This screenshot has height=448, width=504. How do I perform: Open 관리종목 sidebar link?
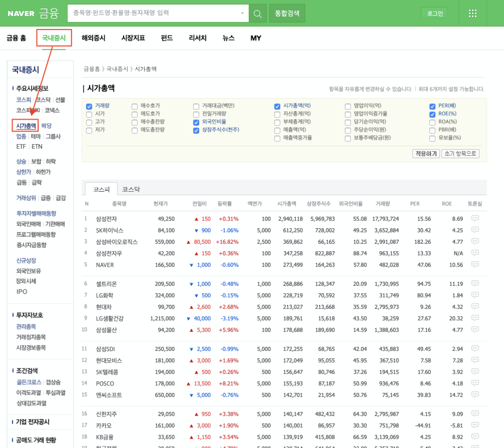click(x=26, y=326)
